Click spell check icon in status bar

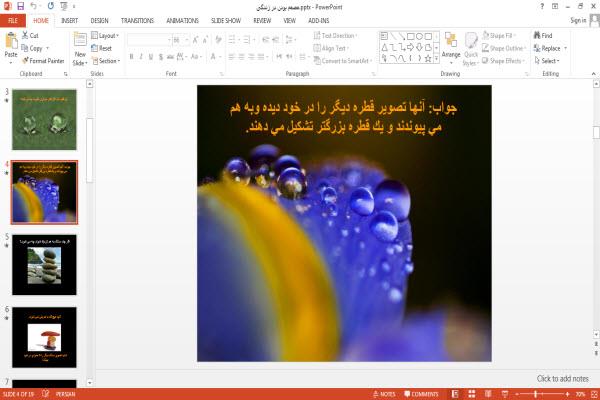coord(46,393)
